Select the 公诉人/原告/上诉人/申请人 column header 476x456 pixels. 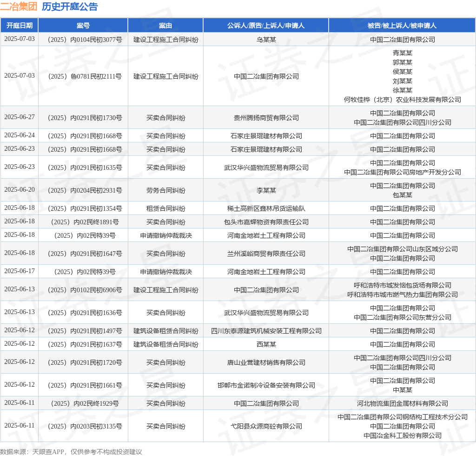pos(266,26)
